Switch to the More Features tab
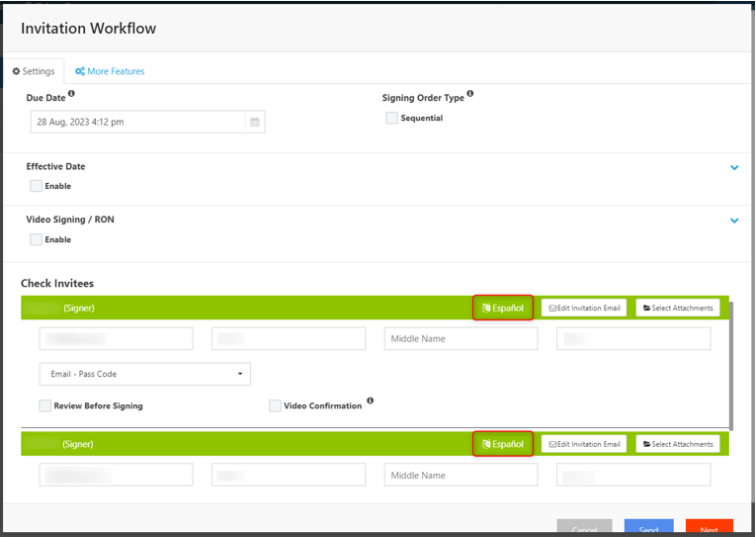 coord(110,71)
